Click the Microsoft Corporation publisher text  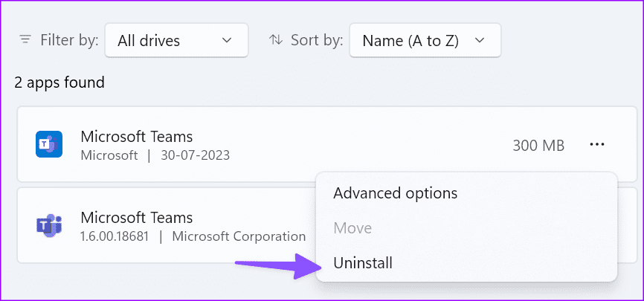(x=239, y=236)
